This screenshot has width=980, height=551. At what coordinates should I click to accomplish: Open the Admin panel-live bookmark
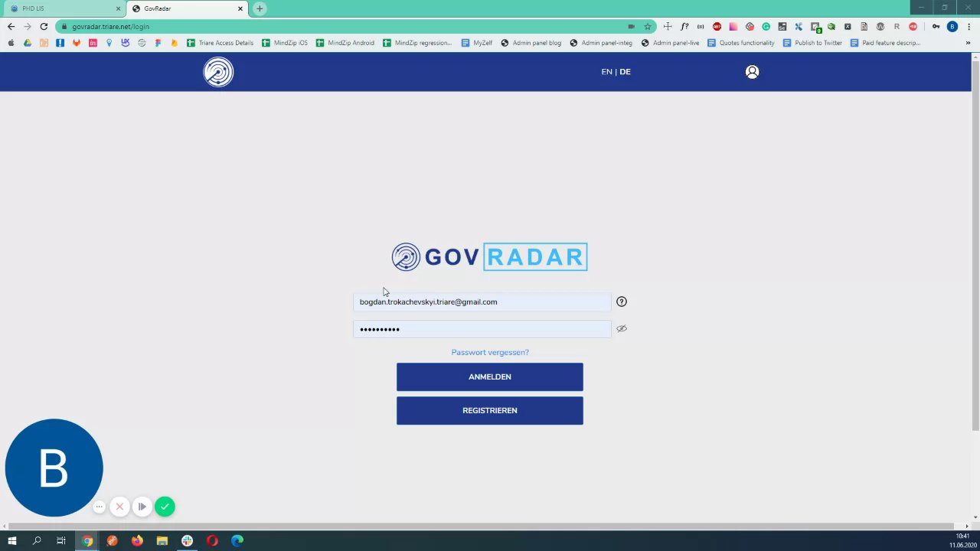point(671,43)
